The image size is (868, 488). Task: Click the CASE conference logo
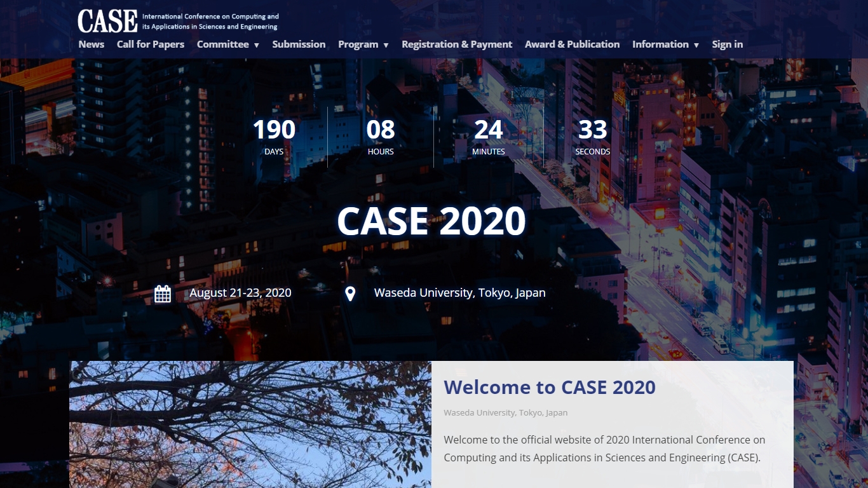[x=107, y=21]
